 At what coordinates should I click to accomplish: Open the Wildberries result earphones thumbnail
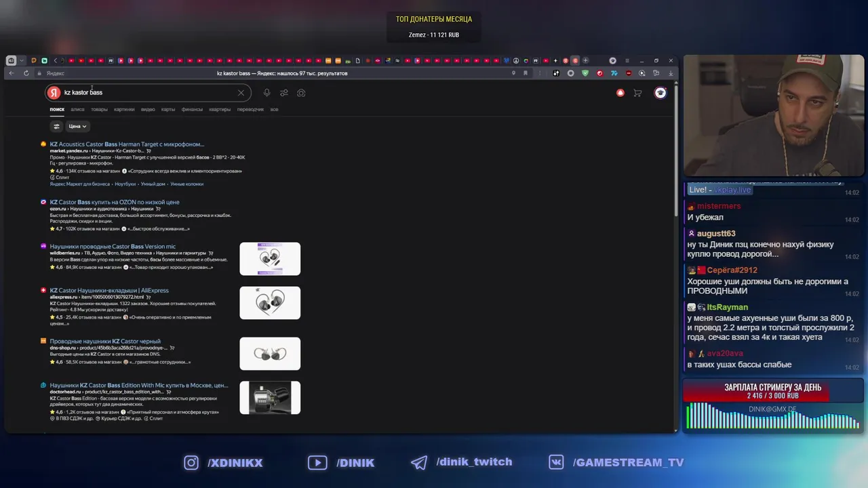[x=270, y=259]
